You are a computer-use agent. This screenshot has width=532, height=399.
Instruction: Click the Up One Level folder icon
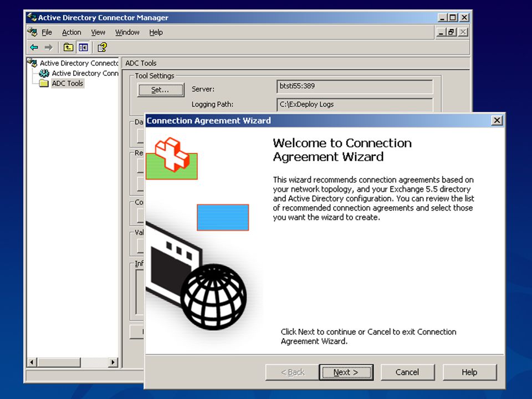[68, 48]
